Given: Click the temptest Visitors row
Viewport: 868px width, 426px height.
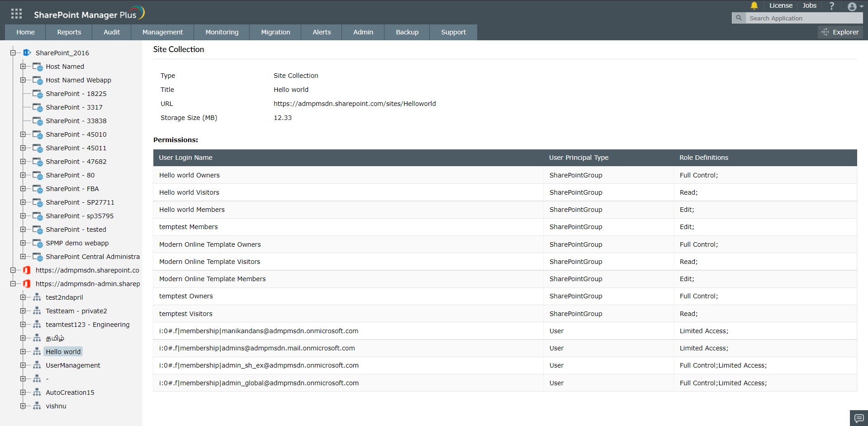Looking at the screenshot, I should click(x=505, y=314).
